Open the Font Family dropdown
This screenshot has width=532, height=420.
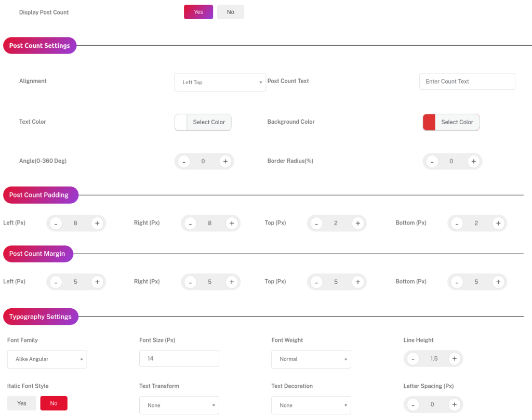click(x=47, y=359)
